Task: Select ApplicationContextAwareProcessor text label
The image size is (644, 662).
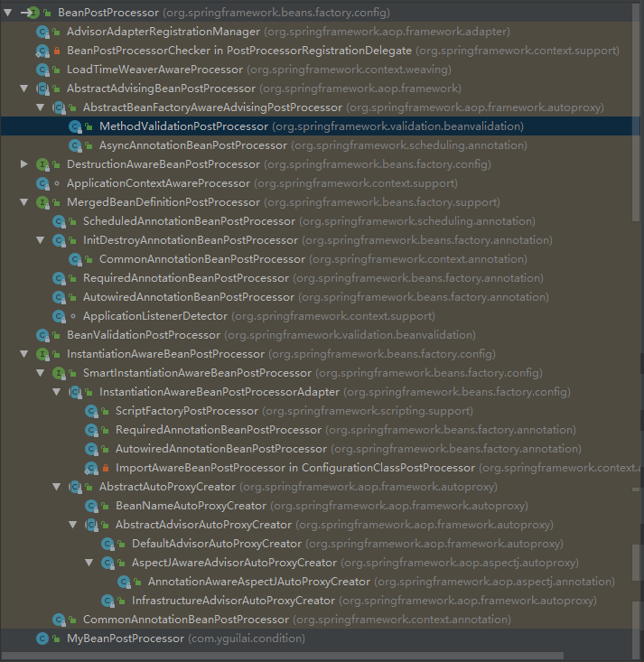Action: pos(158,183)
